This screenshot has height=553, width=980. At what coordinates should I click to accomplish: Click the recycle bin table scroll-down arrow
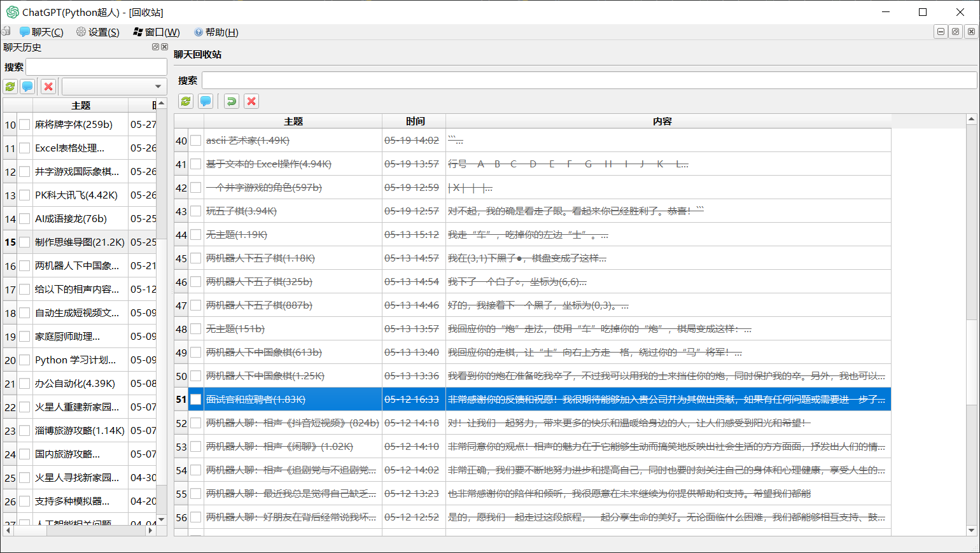971,530
